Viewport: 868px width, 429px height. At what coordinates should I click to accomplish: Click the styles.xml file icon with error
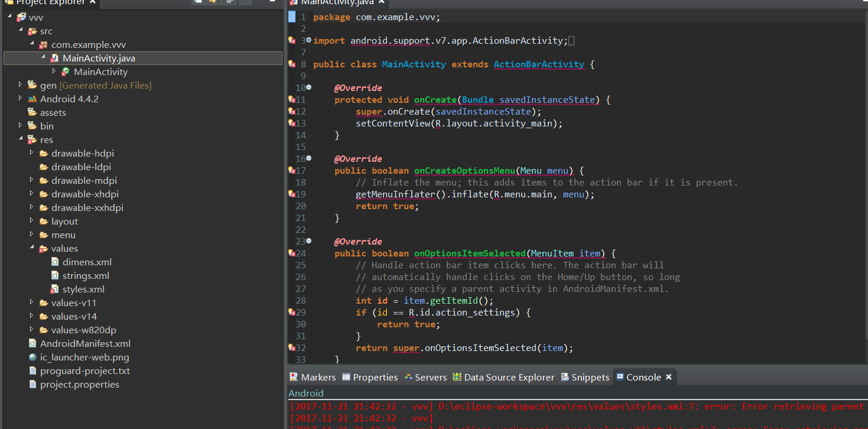pyautogui.click(x=55, y=290)
